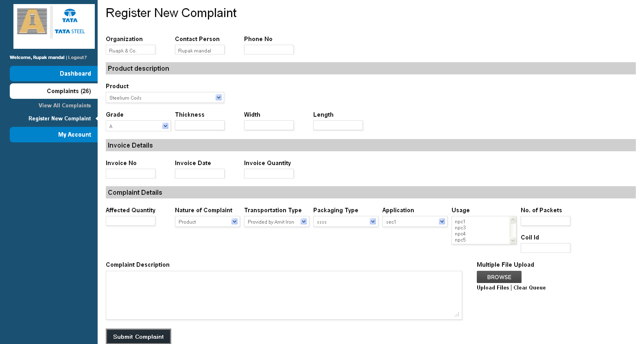Click the Logout link

coord(77,57)
